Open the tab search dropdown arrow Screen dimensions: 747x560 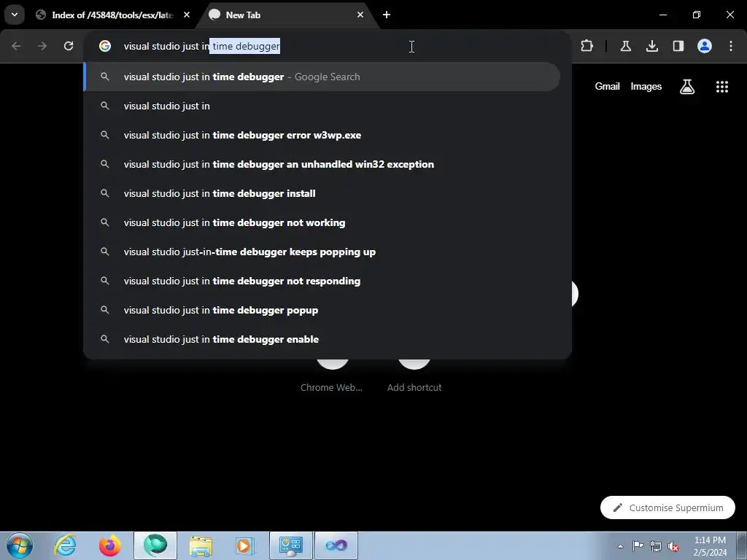15,15
